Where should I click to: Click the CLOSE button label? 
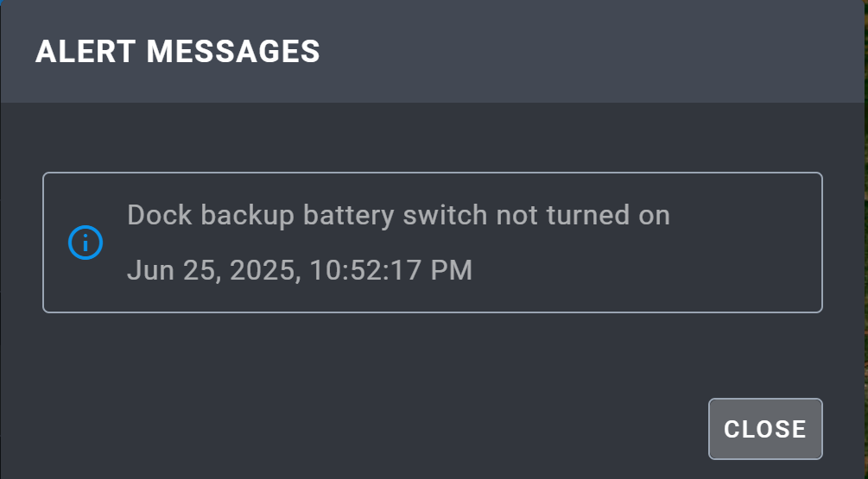click(x=765, y=429)
